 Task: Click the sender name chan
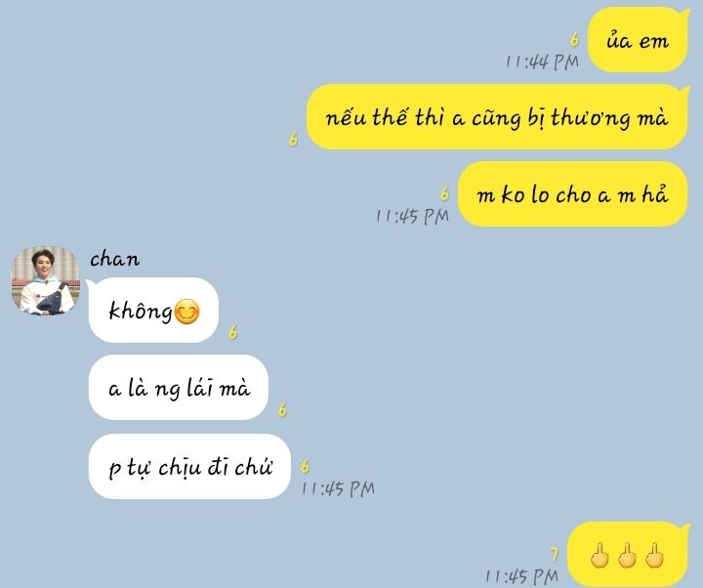point(115,259)
